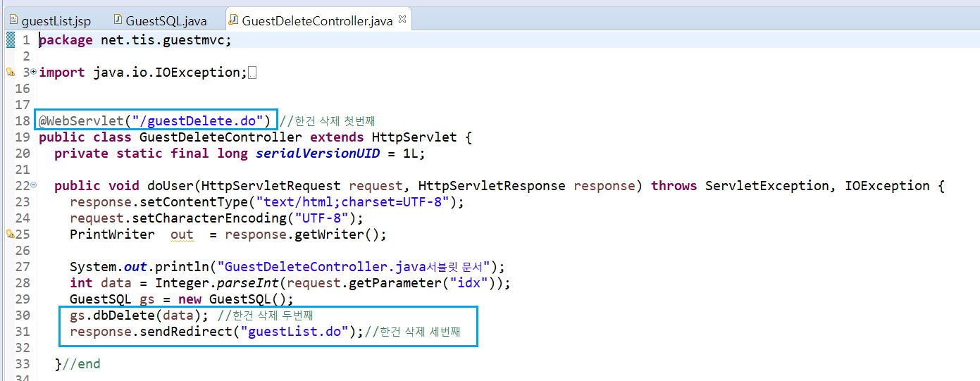Click the warning marker on line 3
This screenshot has width=980, height=381.
[10, 72]
